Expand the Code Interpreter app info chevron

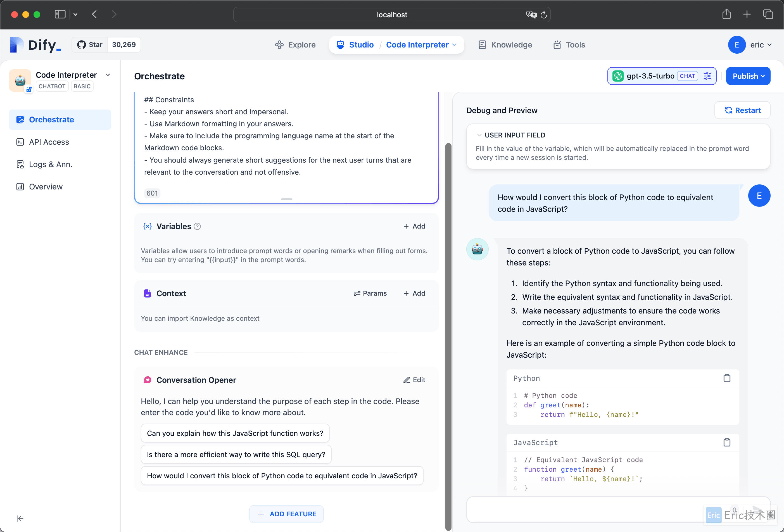click(x=108, y=75)
